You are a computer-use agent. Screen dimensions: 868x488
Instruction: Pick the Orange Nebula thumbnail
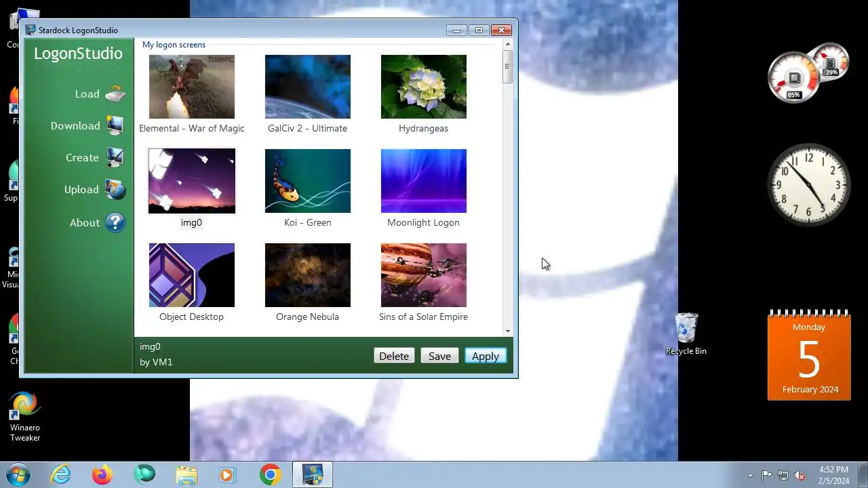coord(308,275)
